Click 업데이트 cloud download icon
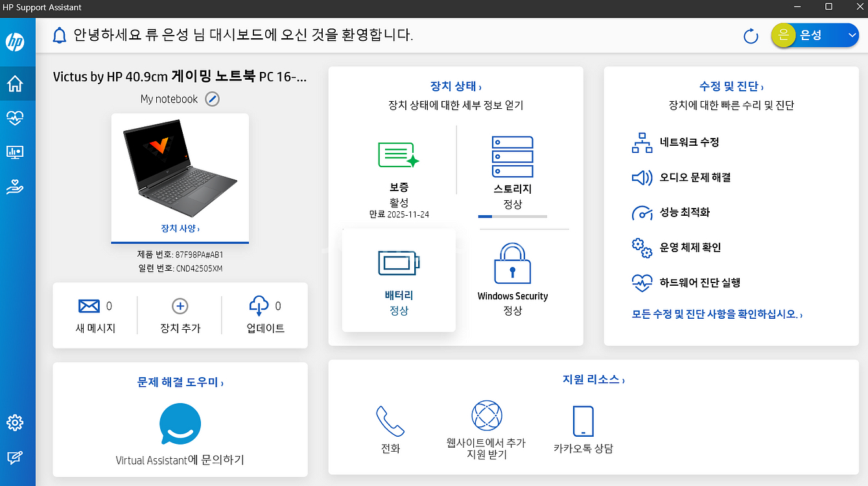868x486 pixels. click(x=259, y=307)
